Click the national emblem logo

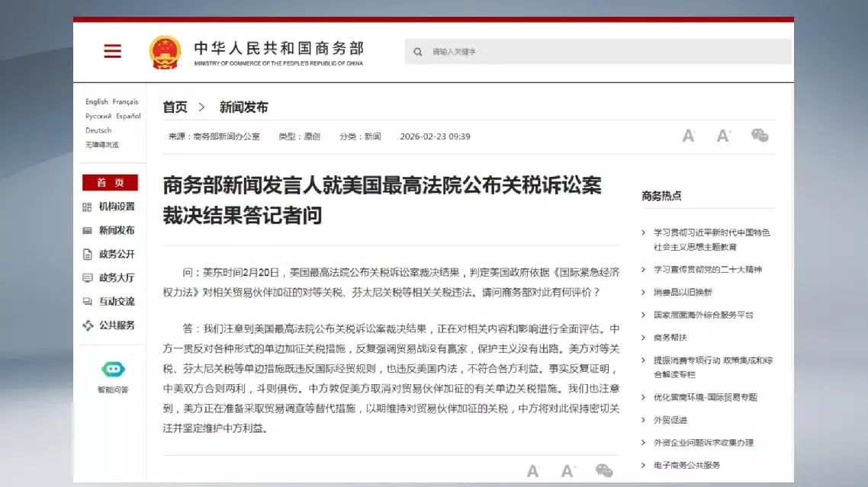[x=165, y=52]
